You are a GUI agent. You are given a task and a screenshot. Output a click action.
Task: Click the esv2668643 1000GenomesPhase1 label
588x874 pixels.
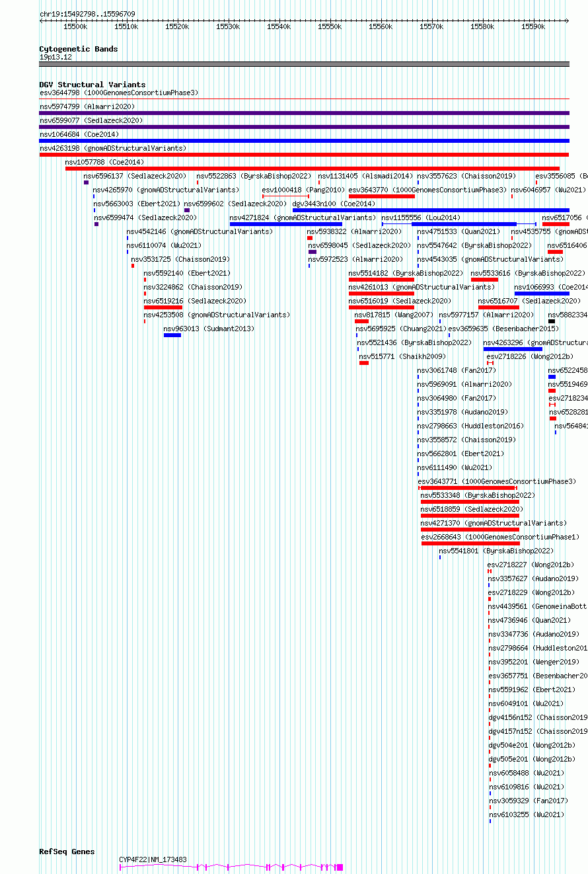[501, 537]
